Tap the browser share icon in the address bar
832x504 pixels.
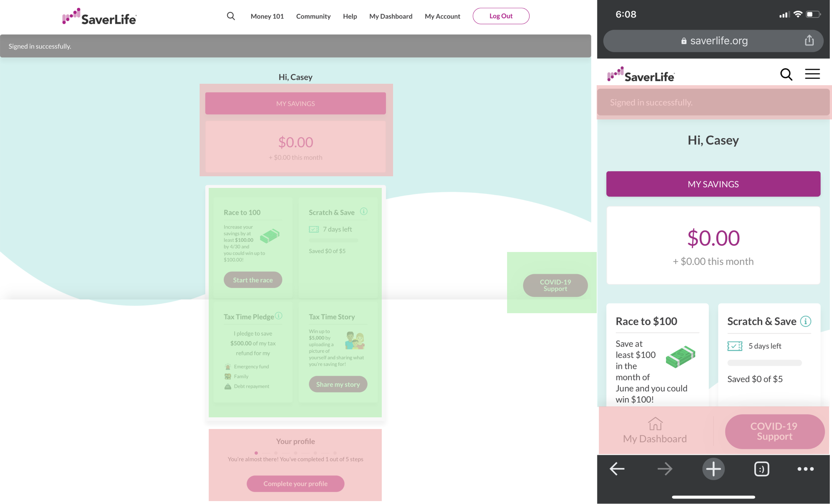point(809,40)
